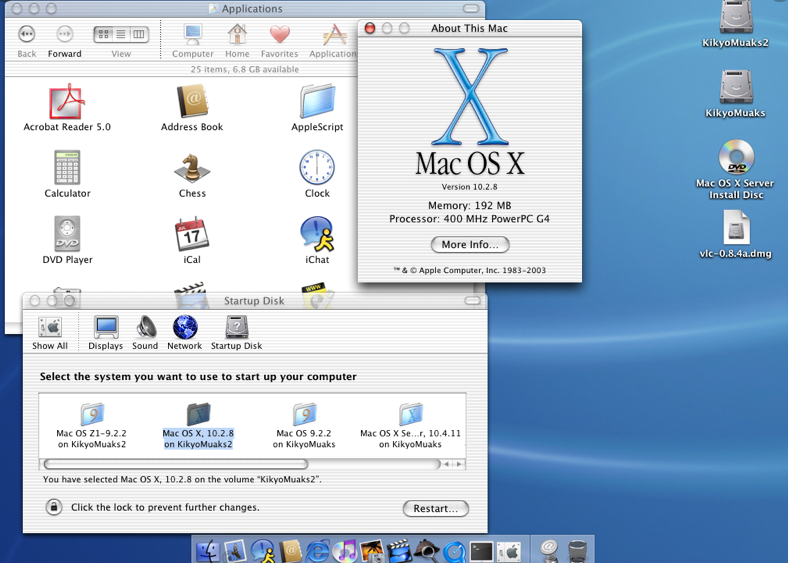The width and height of the screenshot is (788, 563).
Task: Toggle toolbar using Applications window pill button
Action: [471, 9]
